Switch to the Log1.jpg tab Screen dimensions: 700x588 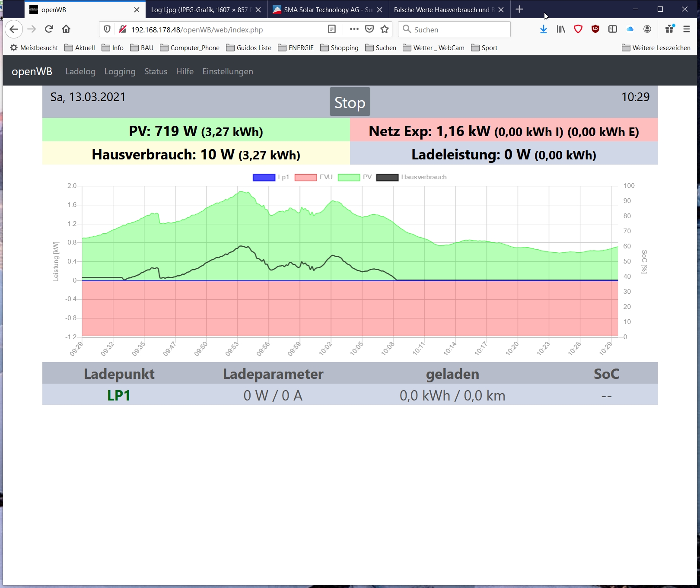(x=207, y=10)
